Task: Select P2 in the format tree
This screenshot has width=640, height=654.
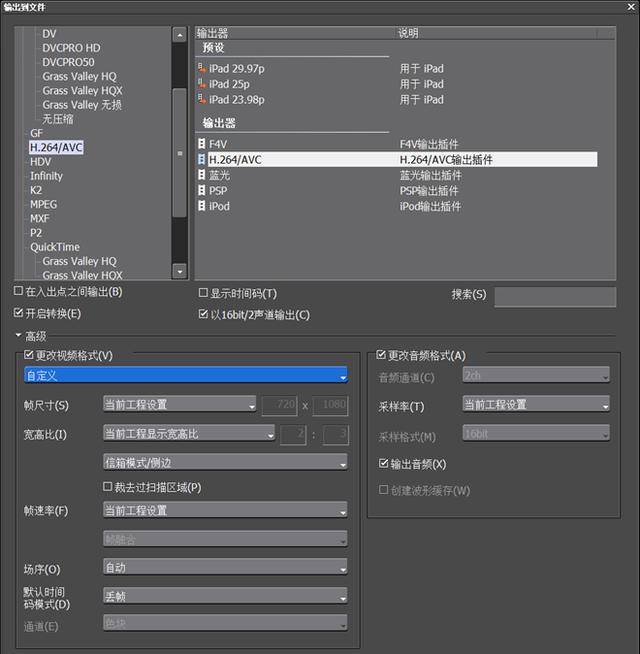Action: click(x=36, y=233)
